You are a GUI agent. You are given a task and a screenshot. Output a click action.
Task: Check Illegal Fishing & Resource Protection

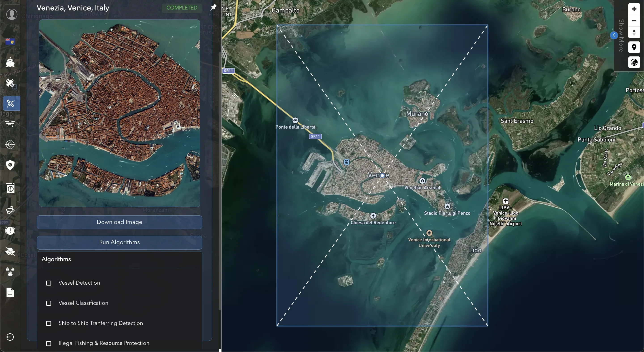pos(49,343)
